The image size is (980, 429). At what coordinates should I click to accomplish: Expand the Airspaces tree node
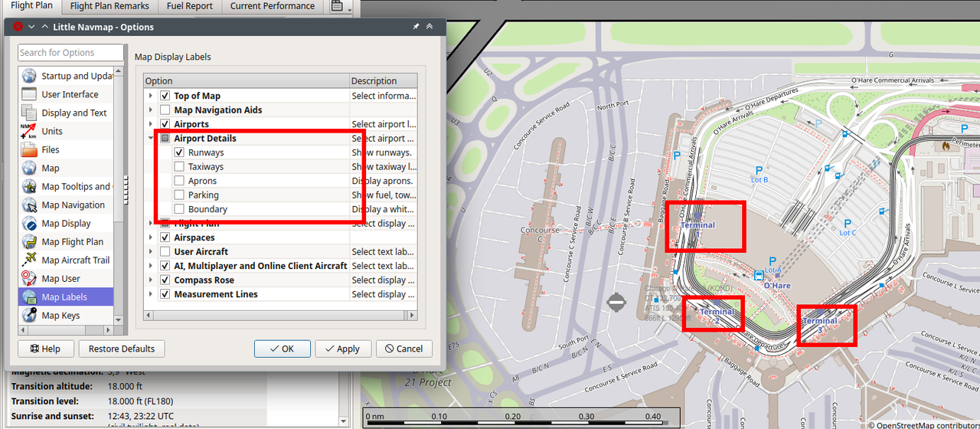[150, 237]
